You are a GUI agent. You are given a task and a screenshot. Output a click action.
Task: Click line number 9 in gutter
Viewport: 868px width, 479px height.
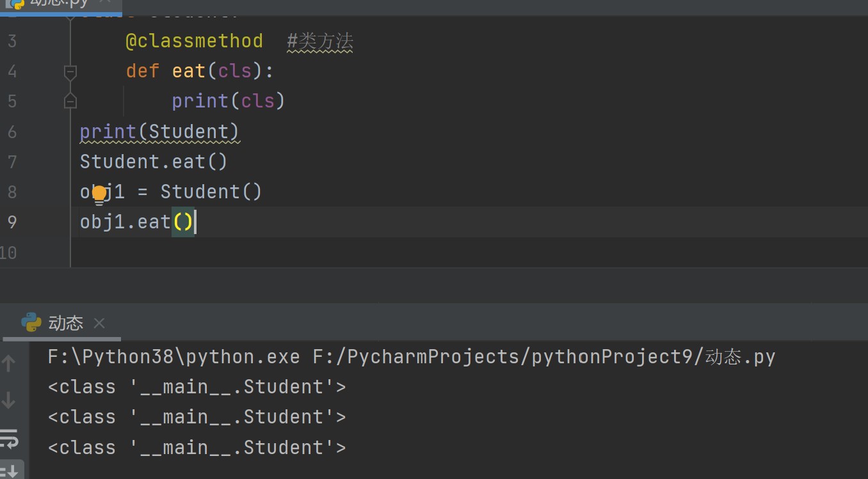[12, 222]
